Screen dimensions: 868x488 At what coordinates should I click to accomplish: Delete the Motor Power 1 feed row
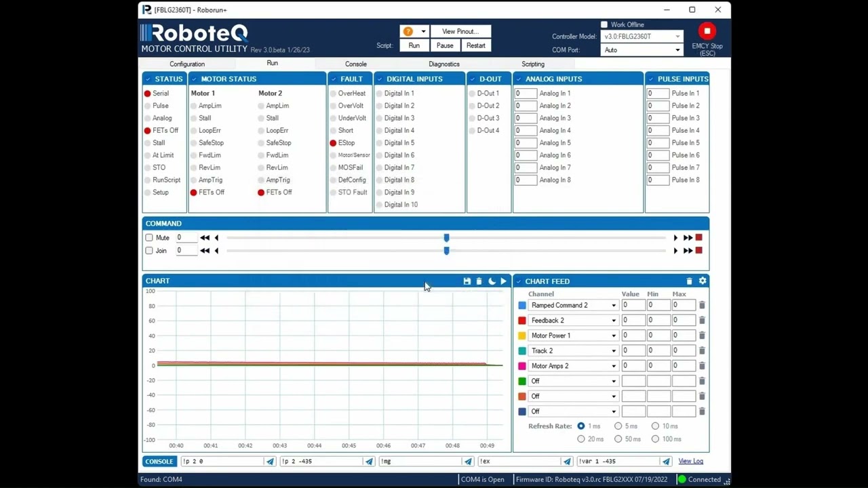[x=702, y=335]
